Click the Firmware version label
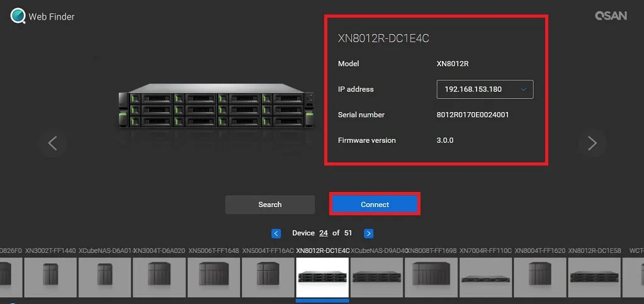The width and height of the screenshot is (644, 304). click(367, 140)
